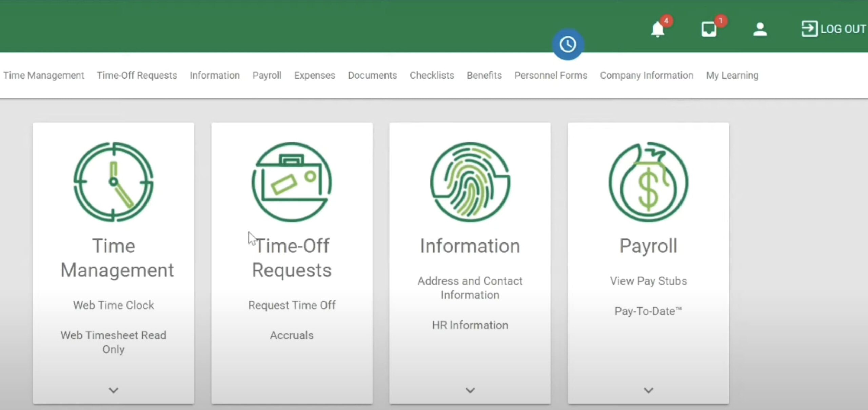Image resolution: width=868 pixels, height=410 pixels.
Task: Click the Request Time Off link
Action: coord(292,305)
